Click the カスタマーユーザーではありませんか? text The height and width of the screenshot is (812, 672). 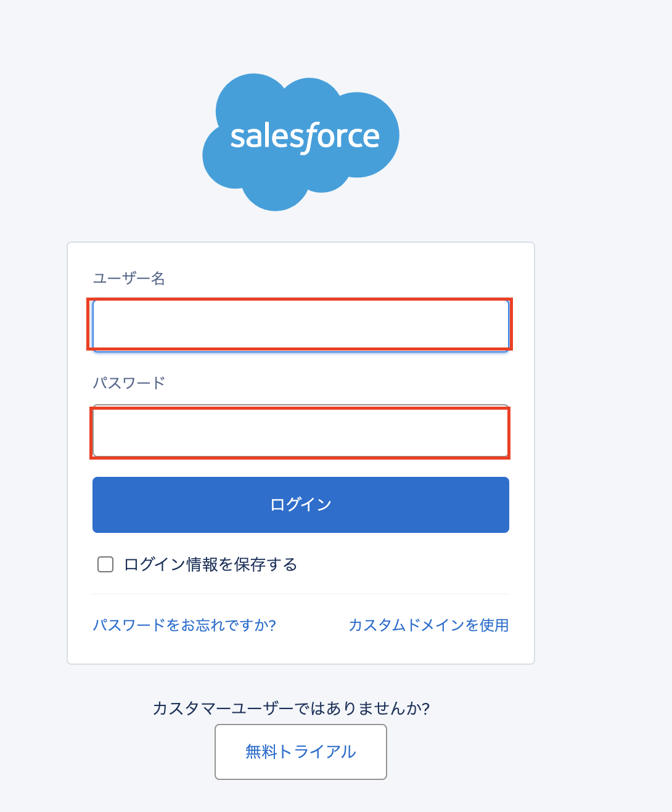click(x=291, y=708)
